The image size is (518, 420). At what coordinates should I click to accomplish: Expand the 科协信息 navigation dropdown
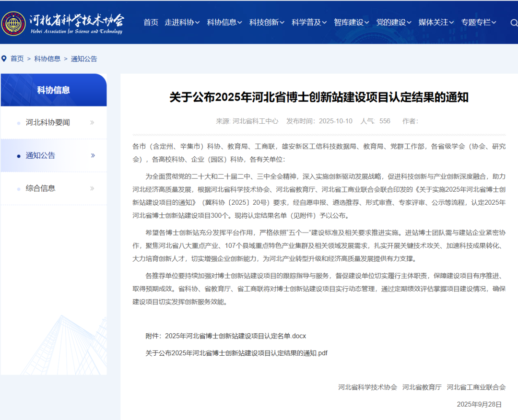224,23
